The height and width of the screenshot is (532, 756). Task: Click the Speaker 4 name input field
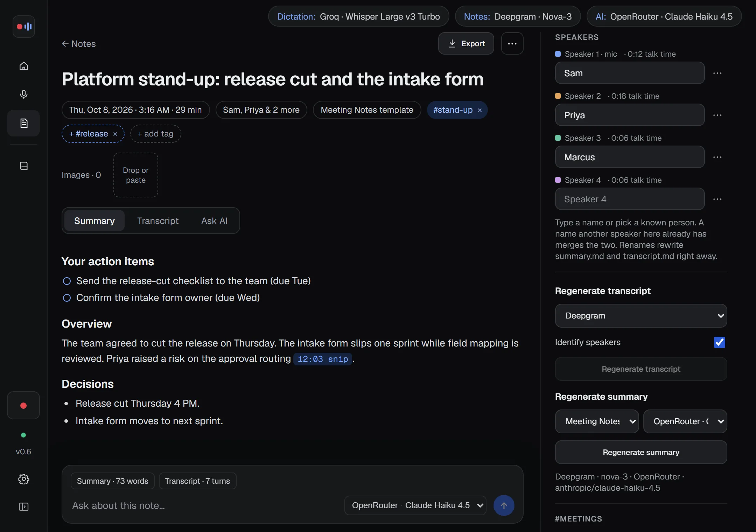point(630,199)
